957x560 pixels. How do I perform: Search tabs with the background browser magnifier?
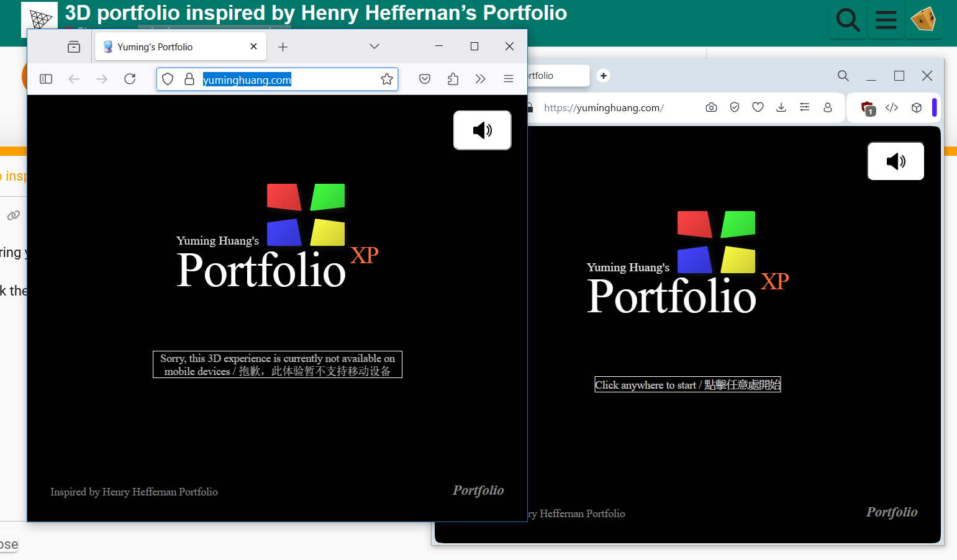[x=843, y=76]
